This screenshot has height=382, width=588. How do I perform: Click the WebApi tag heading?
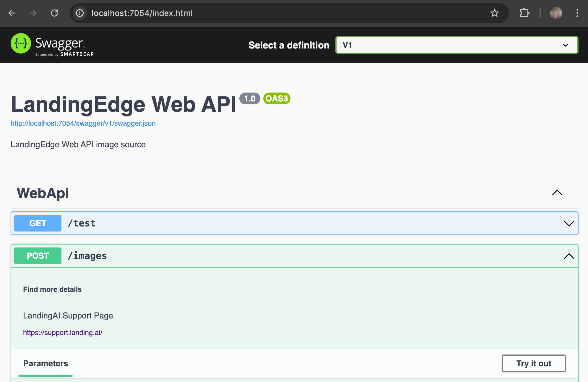point(43,193)
